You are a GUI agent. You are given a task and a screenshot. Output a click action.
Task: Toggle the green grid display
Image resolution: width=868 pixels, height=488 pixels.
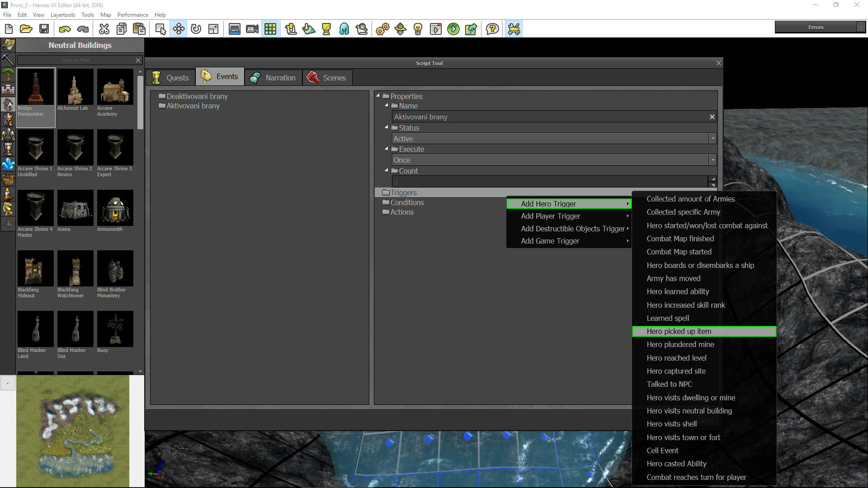[270, 29]
